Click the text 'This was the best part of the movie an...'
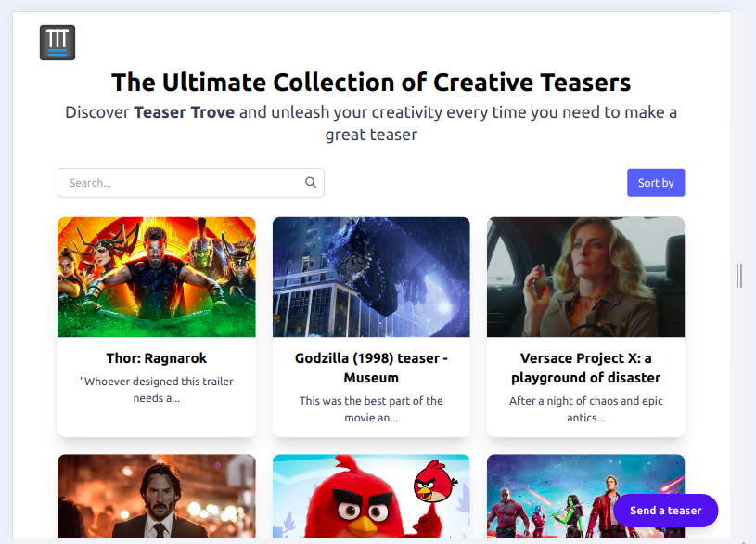 pyautogui.click(x=371, y=408)
